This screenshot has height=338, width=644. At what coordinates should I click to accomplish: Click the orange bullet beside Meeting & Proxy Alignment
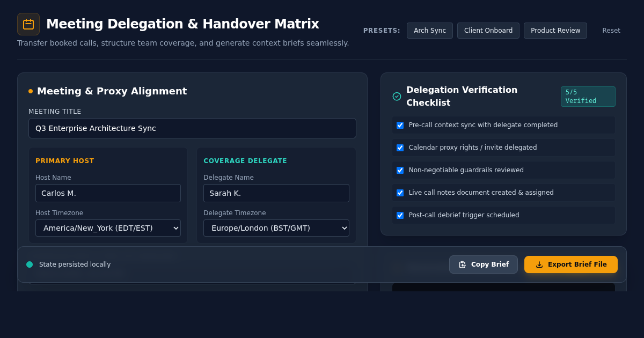(31, 91)
